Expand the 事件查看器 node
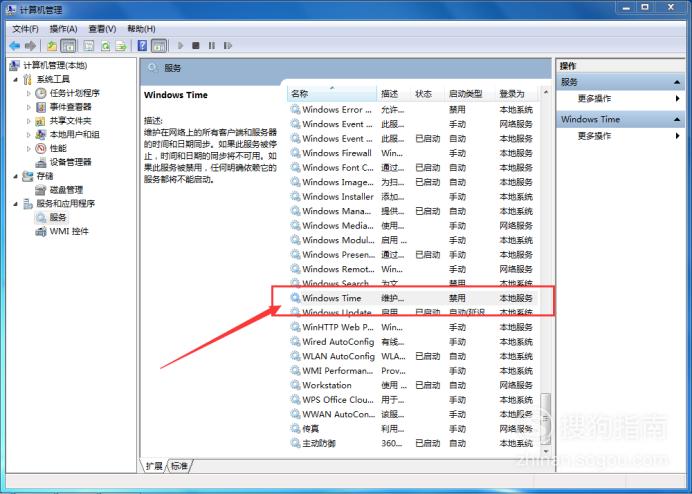 (x=29, y=107)
